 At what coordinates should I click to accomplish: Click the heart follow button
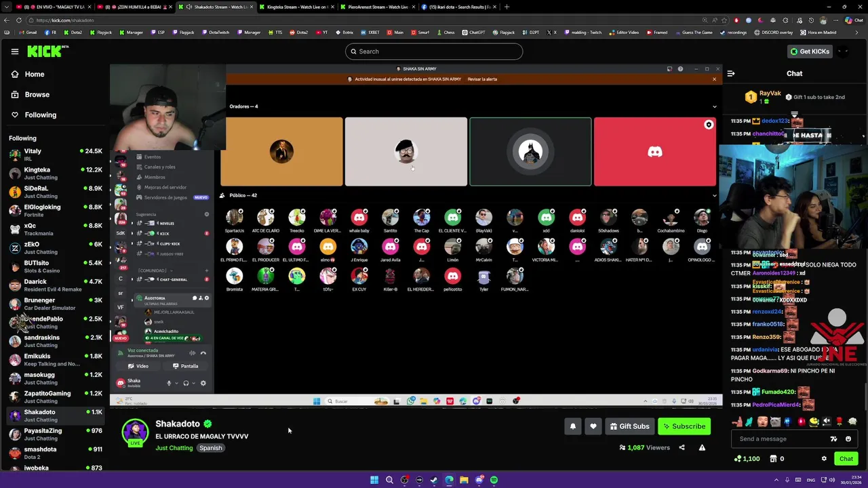coord(593,426)
